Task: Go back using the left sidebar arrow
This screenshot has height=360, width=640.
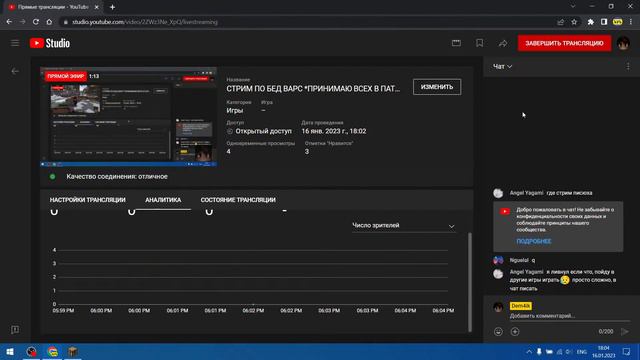Action: point(15,71)
